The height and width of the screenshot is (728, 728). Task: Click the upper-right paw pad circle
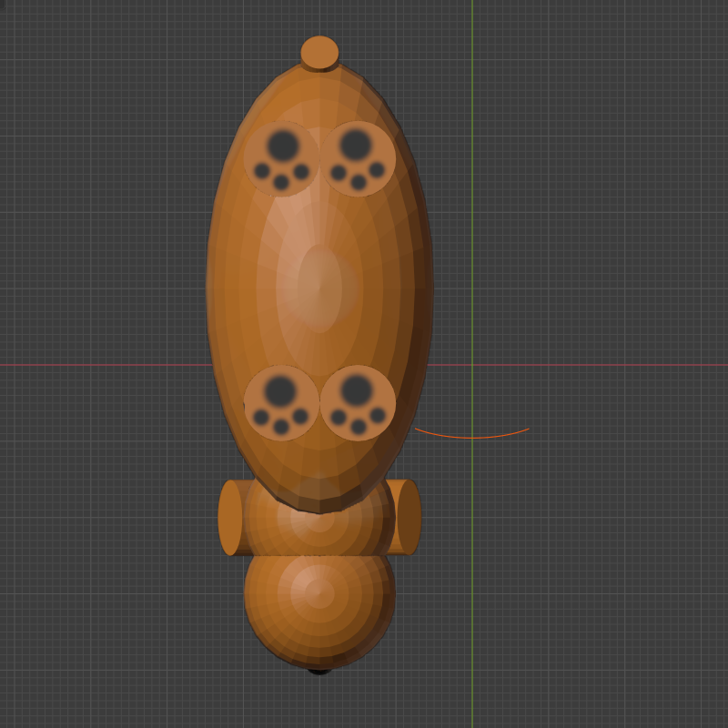pos(360,160)
